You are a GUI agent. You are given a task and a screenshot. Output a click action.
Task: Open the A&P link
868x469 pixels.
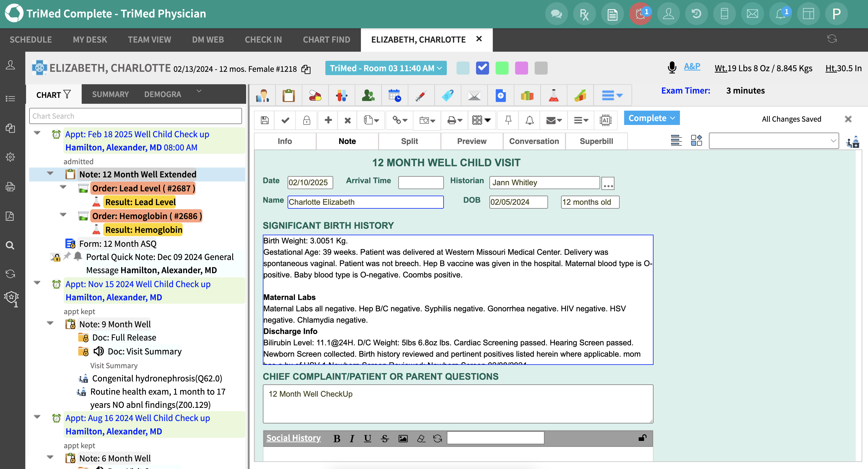click(691, 67)
